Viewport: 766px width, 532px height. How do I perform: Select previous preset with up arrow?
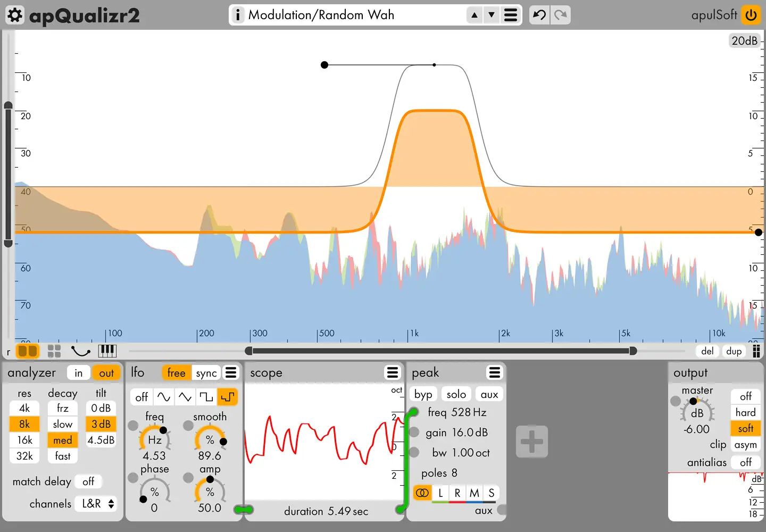click(x=474, y=15)
